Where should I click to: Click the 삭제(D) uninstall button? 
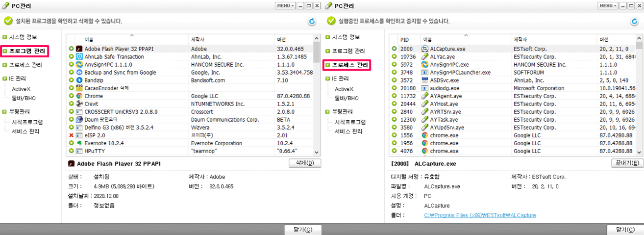305,163
